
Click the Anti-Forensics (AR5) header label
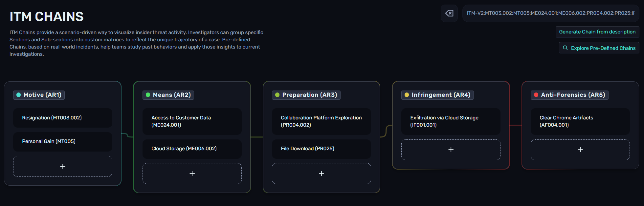click(573, 95)
